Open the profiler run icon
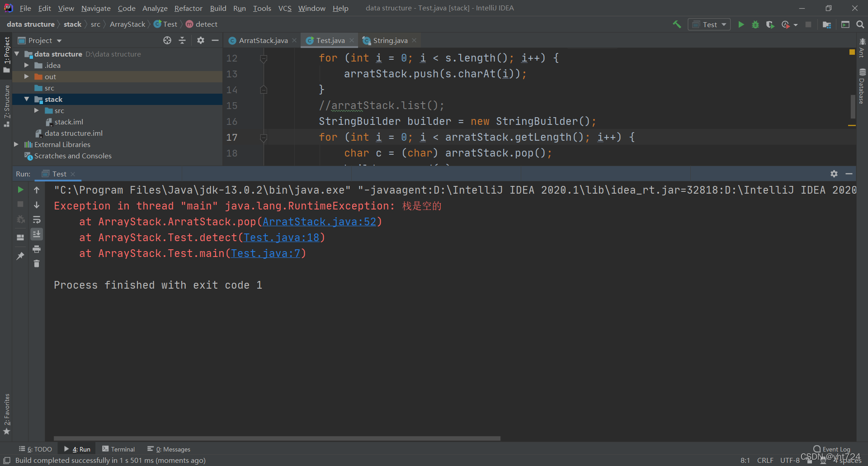The height and width of the screenshot is (466, 868). pyautogui.click(x=786, y=24)
